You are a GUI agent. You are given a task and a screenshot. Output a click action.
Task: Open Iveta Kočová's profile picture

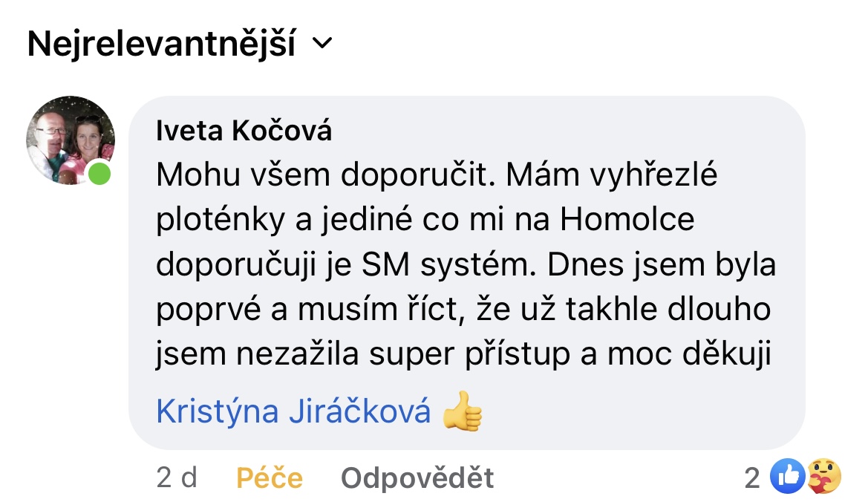pyautogui.click(x=71, y=140)
